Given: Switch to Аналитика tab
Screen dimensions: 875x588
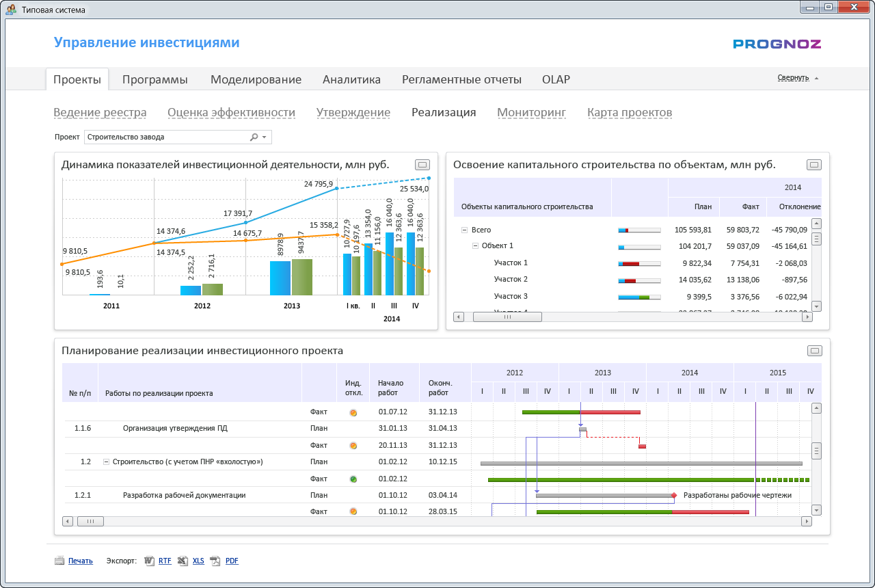Looking at the screenshot, I should click(x=351, y=79).
